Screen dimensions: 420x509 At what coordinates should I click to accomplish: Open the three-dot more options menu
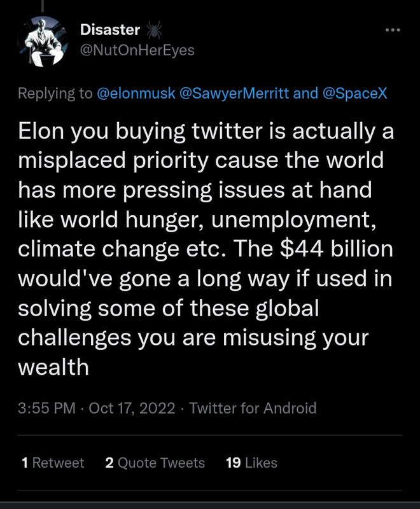[x=394, y=30]
